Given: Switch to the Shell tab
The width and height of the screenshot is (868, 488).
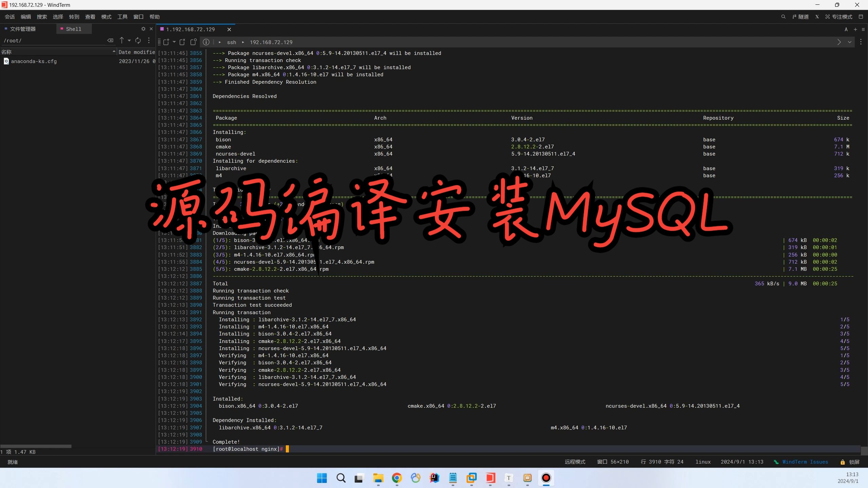Looking at the screenshot, I should tap(74, 29).
